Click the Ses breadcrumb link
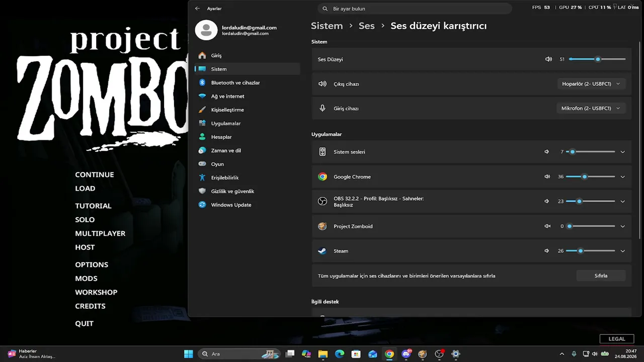The height and width of the screenshot is (362, 644). pos(366,26)
